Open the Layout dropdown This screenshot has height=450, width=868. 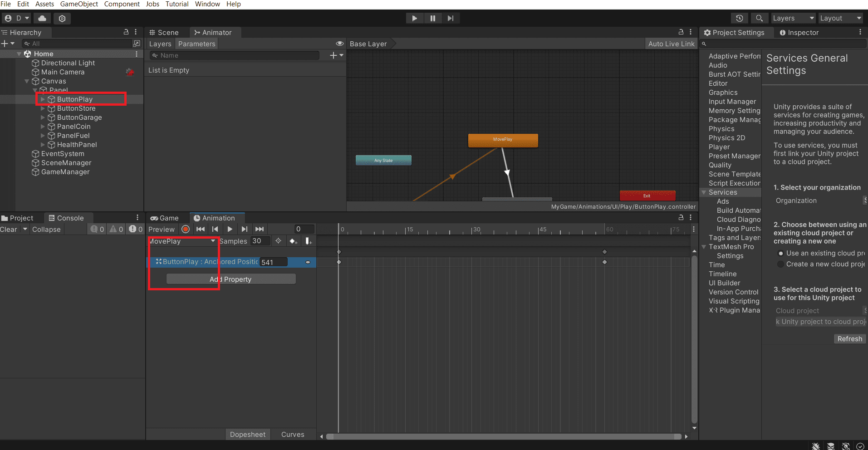pyautogui.click(x=840, y=18)
